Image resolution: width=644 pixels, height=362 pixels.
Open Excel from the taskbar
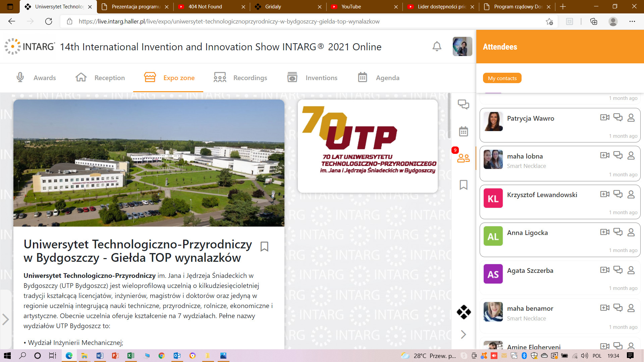click(130, 356)
